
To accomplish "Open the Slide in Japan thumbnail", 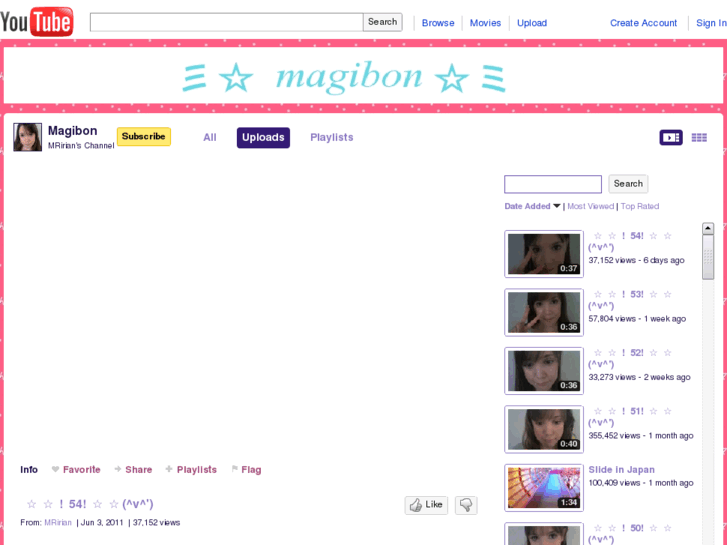I will [544, 487].
